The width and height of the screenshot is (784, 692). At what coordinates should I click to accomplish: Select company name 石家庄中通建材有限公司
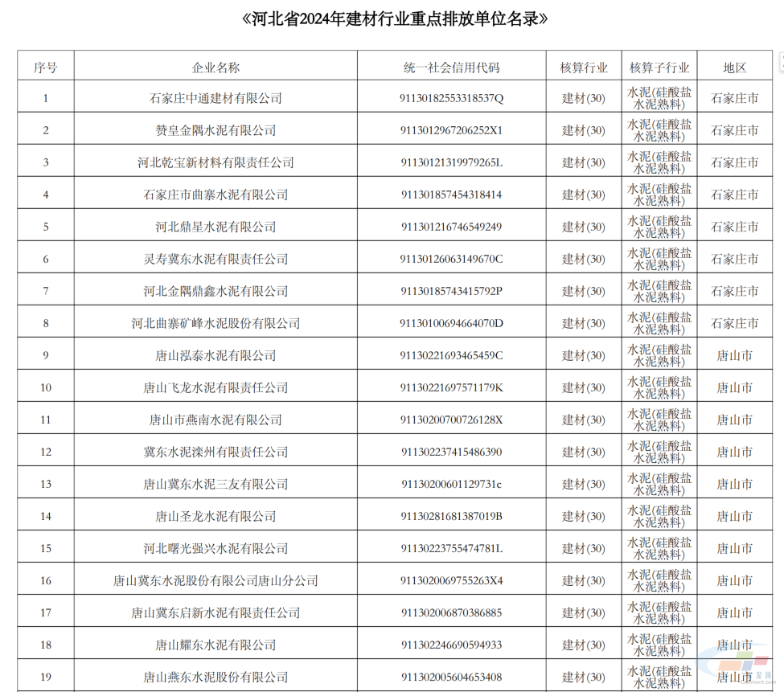215,98
